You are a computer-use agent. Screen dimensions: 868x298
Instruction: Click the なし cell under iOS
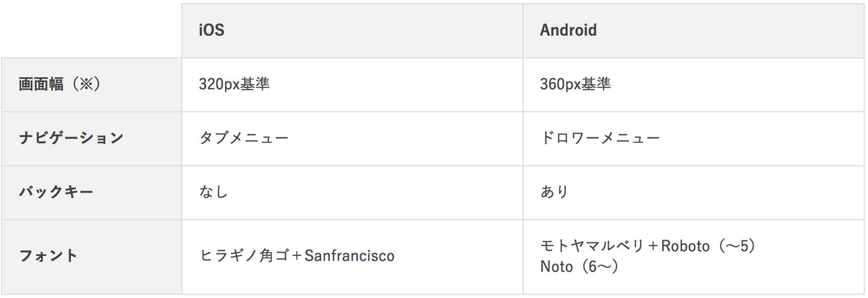click(x=213, y=192)
